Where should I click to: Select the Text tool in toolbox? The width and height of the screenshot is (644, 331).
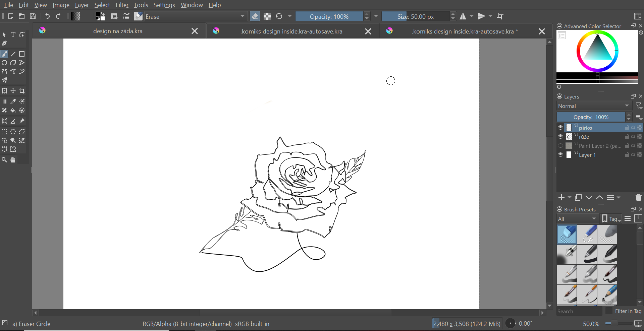click(13, 35)
